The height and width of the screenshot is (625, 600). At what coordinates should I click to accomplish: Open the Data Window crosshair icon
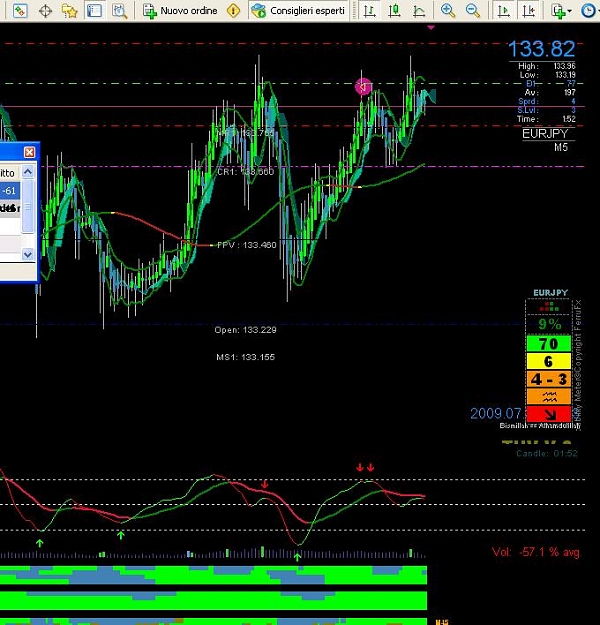tap(45, 11)
